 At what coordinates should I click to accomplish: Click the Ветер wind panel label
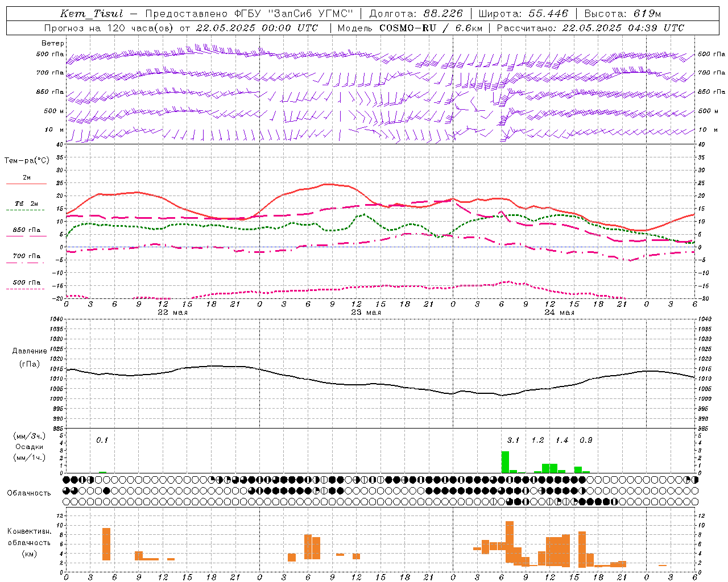pyautogui.click(x=53, y=43)
